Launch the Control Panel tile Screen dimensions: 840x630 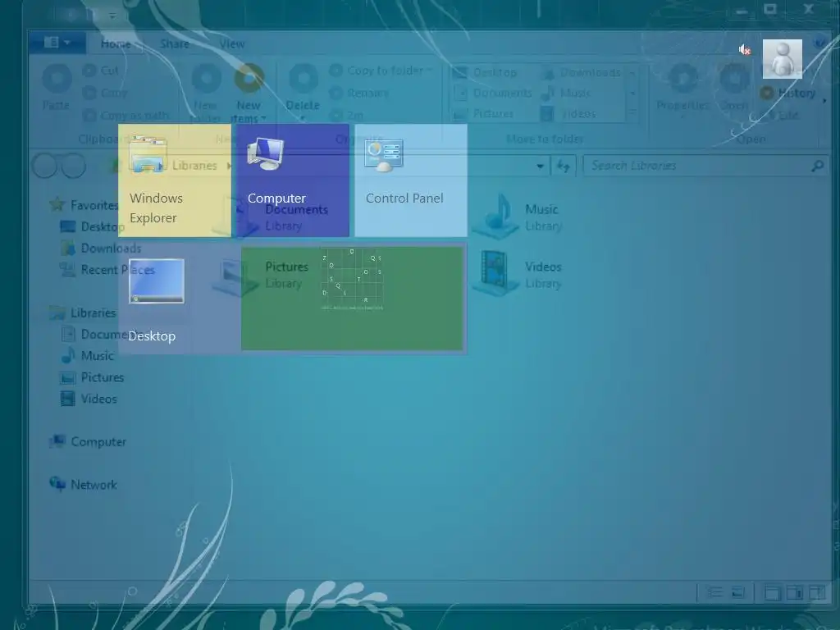411,180
